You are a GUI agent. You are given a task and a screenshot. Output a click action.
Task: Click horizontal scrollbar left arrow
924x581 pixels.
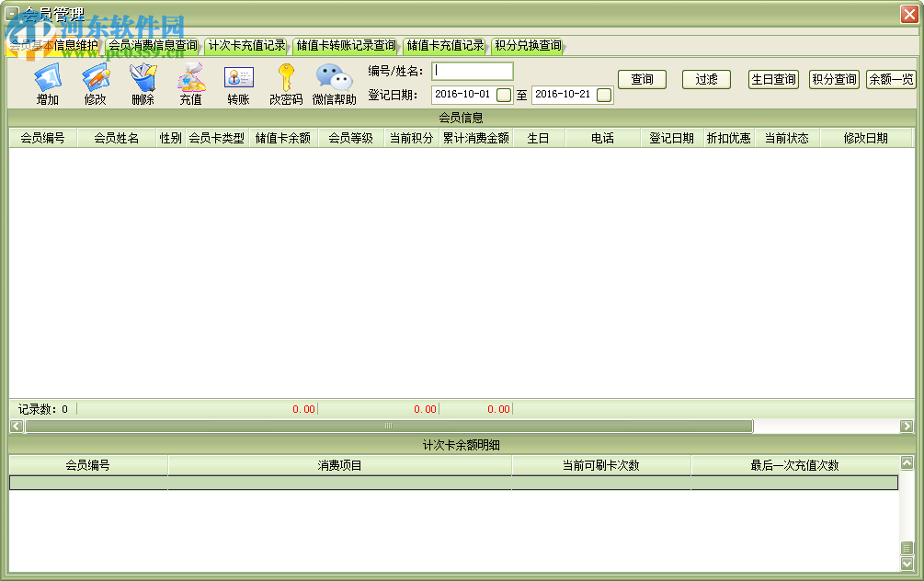coord(17,426)
